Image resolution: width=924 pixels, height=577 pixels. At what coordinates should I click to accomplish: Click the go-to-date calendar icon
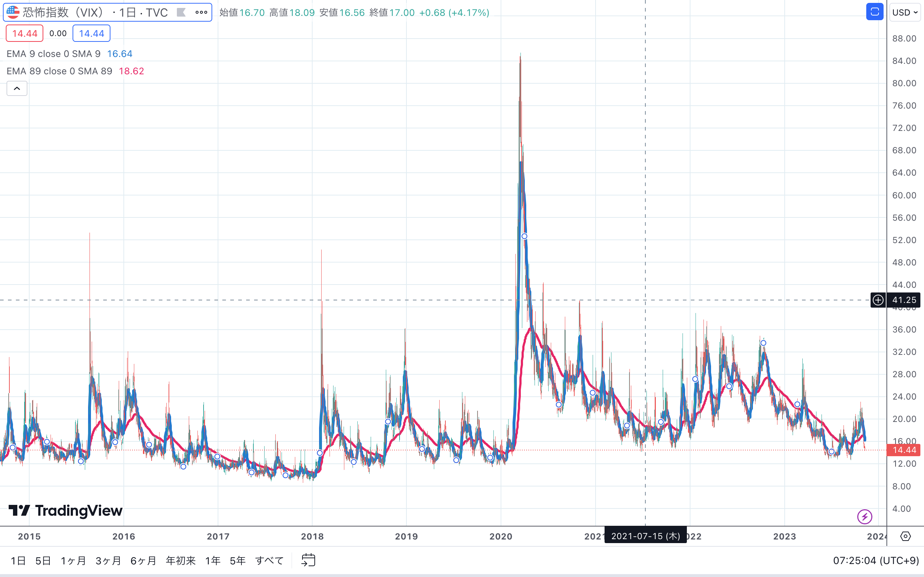tap(308, 560)
